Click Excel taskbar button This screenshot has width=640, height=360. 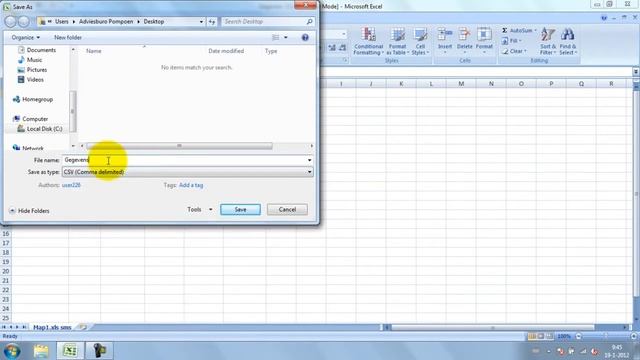(x=70, y=351)
